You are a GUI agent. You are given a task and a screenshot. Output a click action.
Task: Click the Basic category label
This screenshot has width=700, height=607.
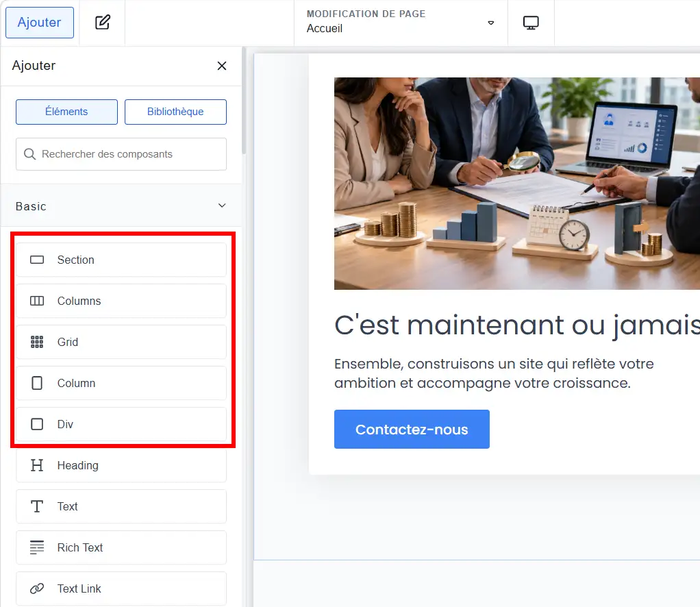coord(31,206)
